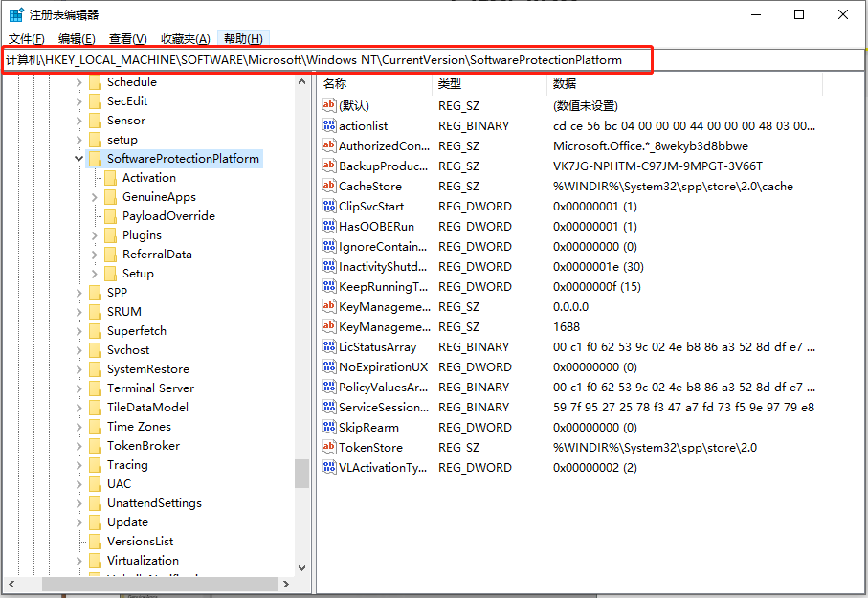Click the ab icon next to CacheStore
Viewport: 868px width, 598px height.
pos(328,186)
